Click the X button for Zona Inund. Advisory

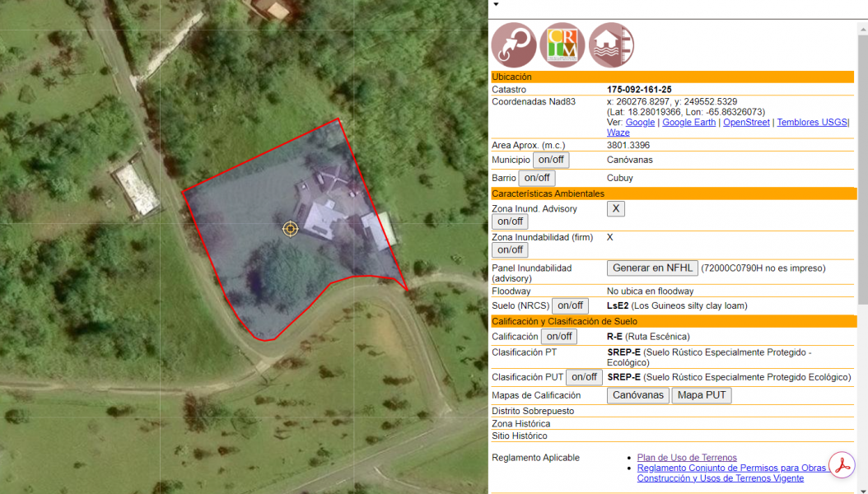(615, 208)
